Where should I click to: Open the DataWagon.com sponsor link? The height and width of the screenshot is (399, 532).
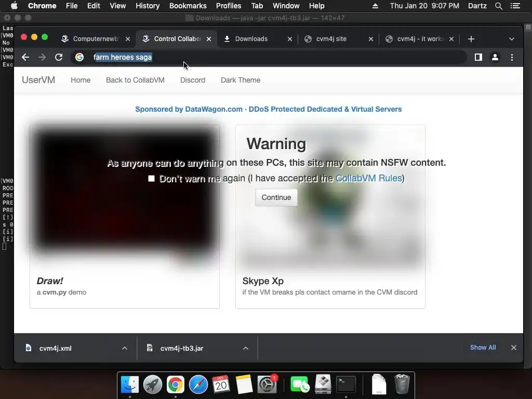[269, 109]
